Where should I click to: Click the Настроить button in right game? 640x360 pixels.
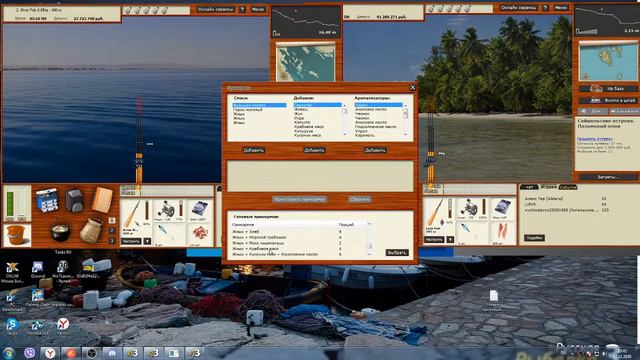[434, 240]
